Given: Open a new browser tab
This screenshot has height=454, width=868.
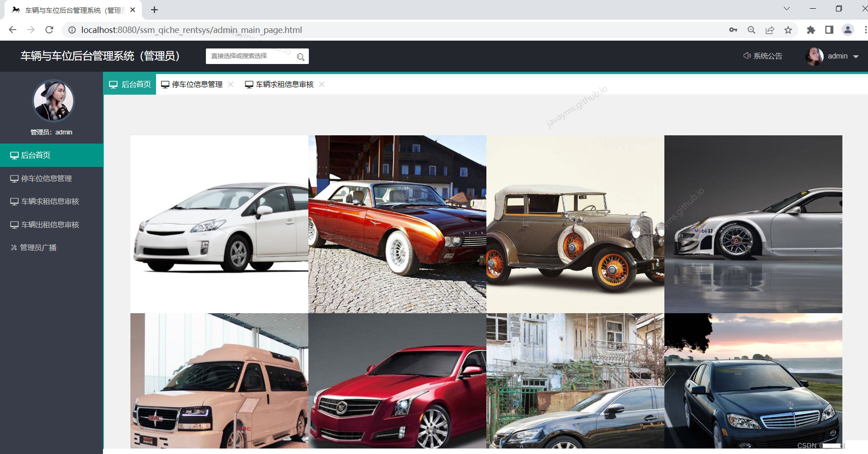Looking at the screenshot, I should 154,10.
